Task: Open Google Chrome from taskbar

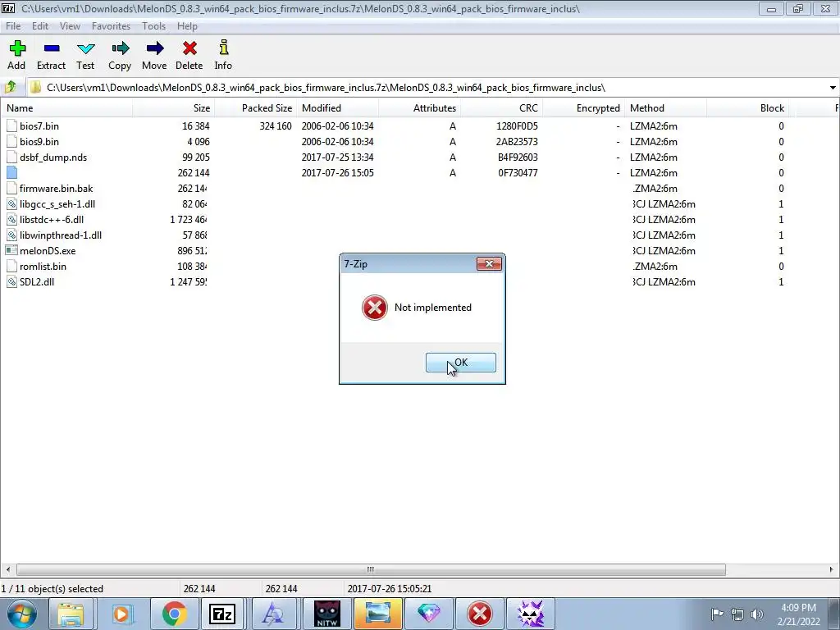Action: tap(175, 614)
